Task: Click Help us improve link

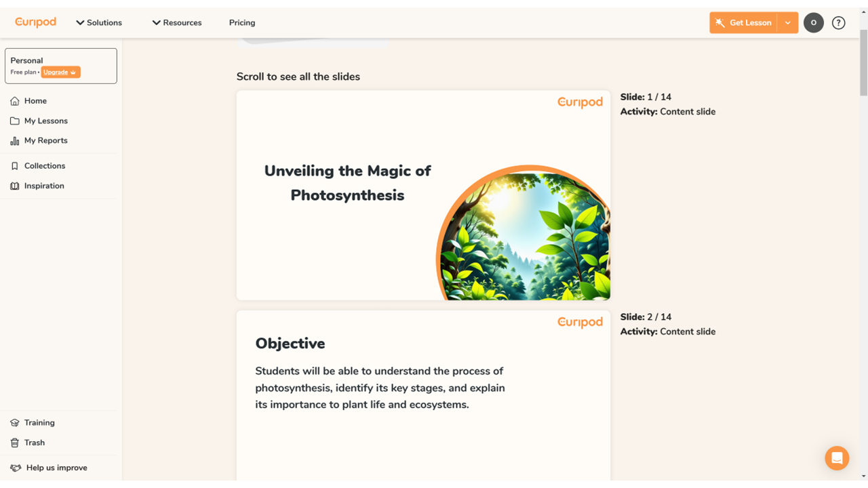Action: point(56,468)
